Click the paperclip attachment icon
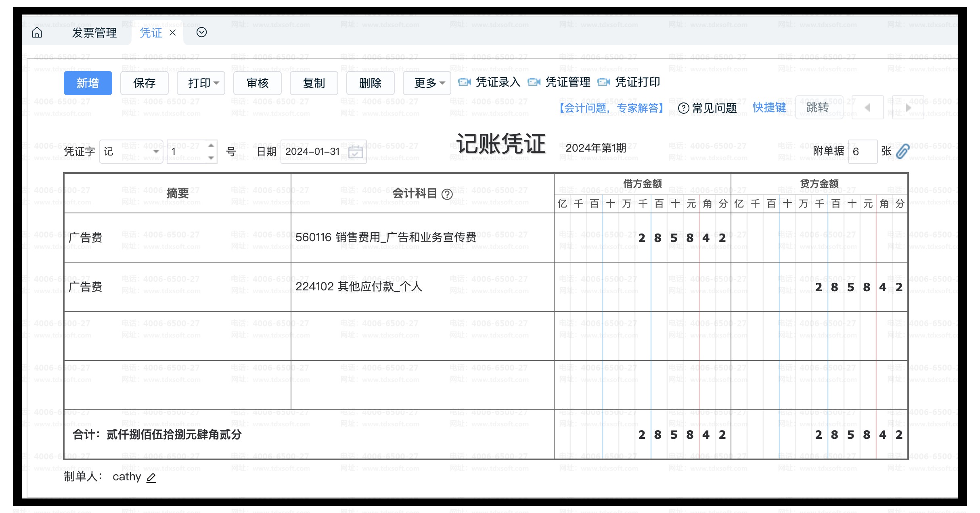The width and height of the screenshot is (980, 513). coord(903,151)
